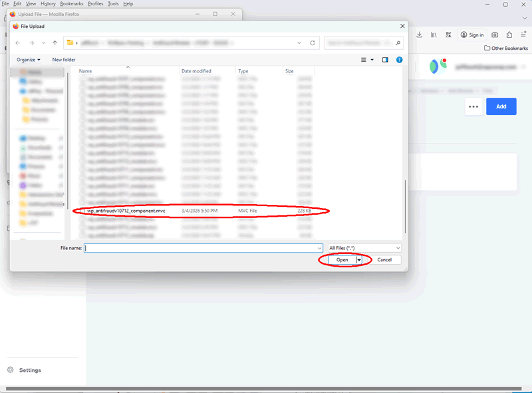The height and width of the screenshot is (393, 532).
Task: Click inside the File name input field
Action: (199, 247)
